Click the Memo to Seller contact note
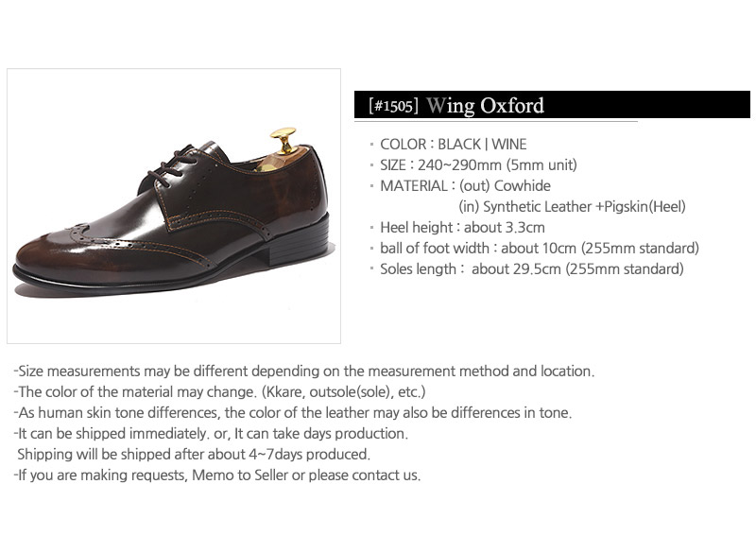 (217, 475)
